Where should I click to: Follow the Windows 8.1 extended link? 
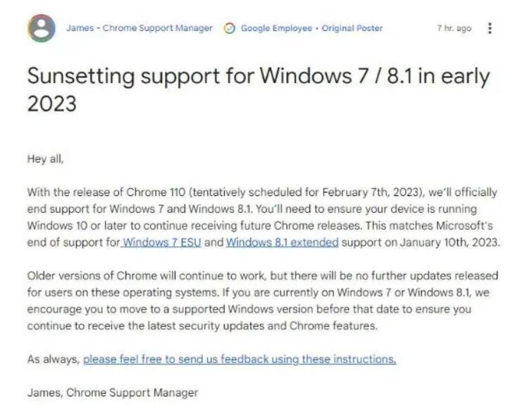[x=283, y=243]
